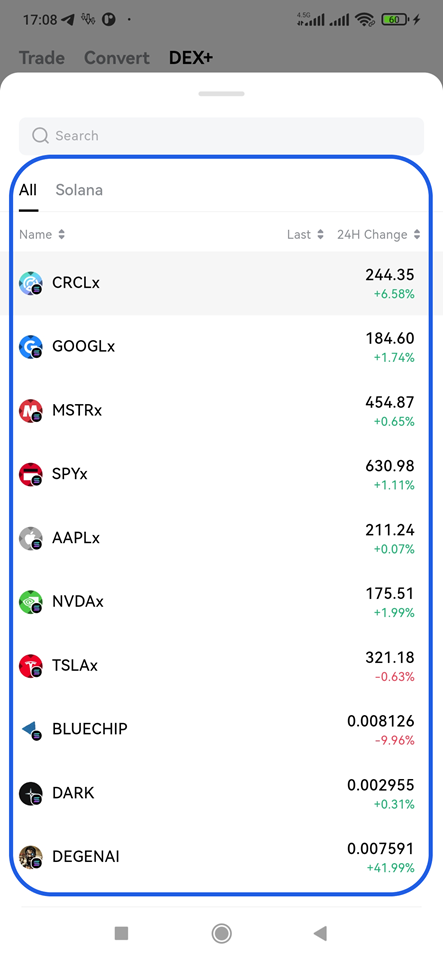Tap the CRCLx token icon
The image size is (443, 960).
point(31,283)
